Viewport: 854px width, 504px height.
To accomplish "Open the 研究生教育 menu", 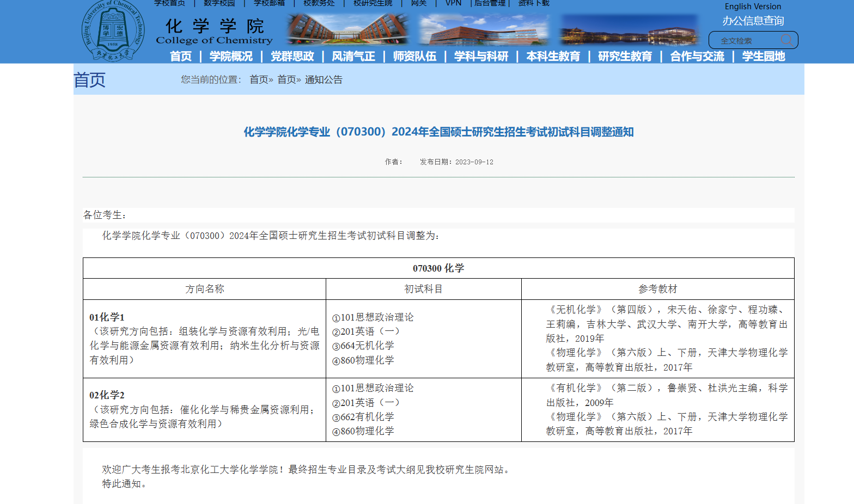I will (x=625, y=56).
